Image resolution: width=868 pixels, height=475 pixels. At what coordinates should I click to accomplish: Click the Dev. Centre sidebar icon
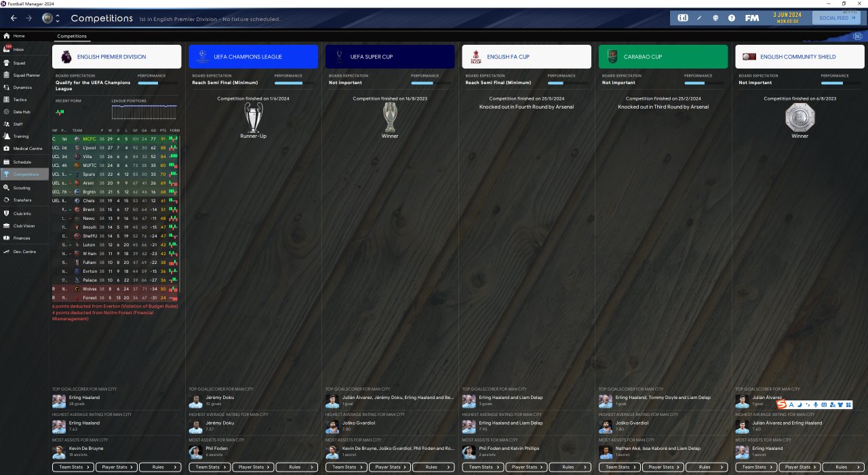tap(7, 252)
